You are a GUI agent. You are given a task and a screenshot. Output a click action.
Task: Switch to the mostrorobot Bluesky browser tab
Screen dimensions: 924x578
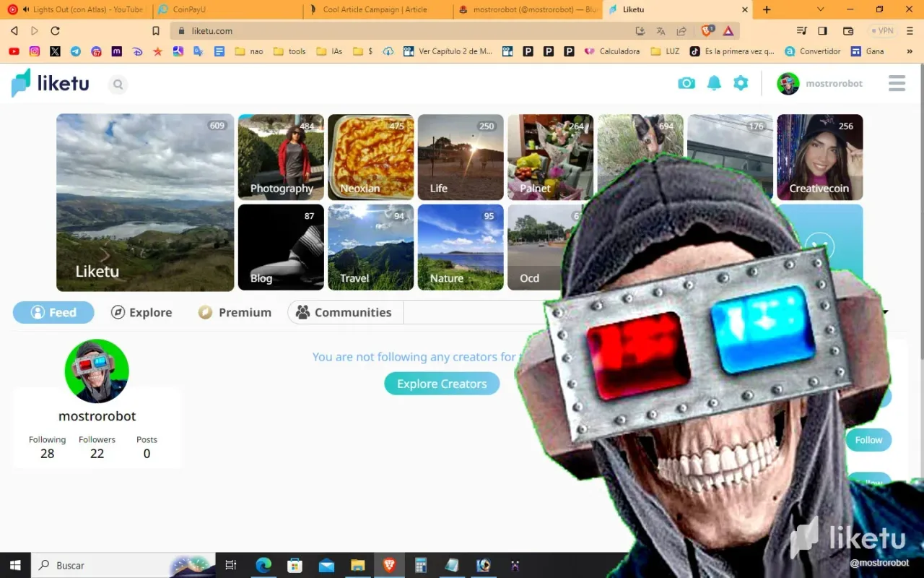click(x=528, y=9)
